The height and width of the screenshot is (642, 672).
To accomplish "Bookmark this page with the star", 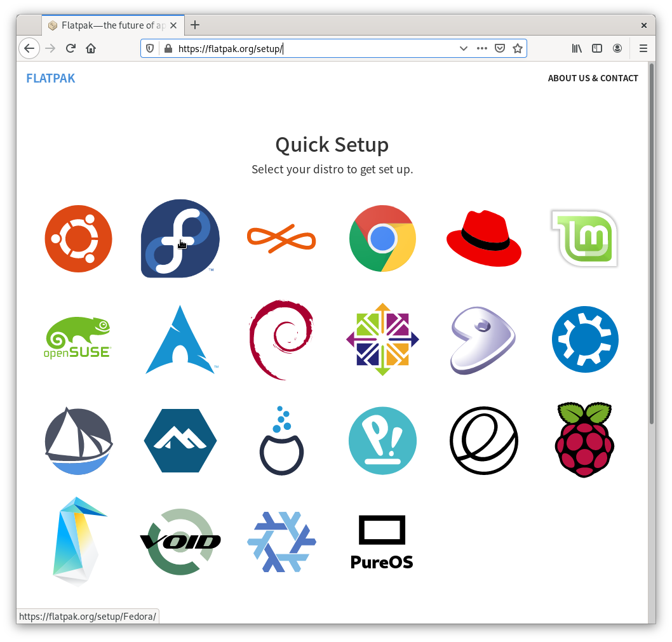I will [x=517, y=48].
